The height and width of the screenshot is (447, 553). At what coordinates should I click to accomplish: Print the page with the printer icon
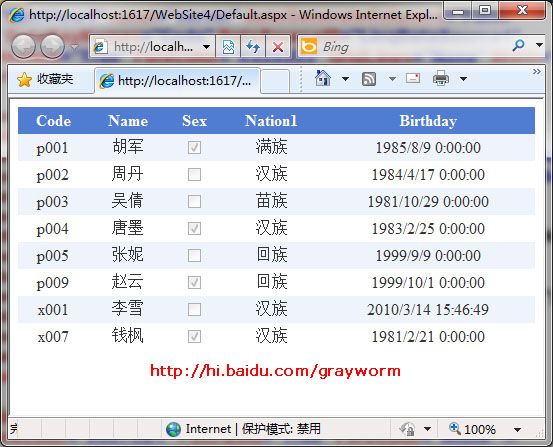tap(441, 78)
